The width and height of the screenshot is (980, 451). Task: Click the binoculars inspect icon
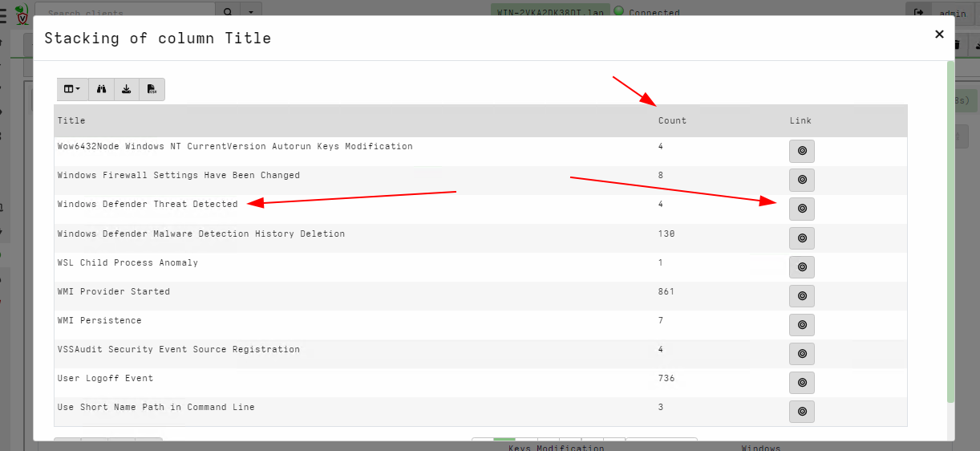tap(101, 89)
